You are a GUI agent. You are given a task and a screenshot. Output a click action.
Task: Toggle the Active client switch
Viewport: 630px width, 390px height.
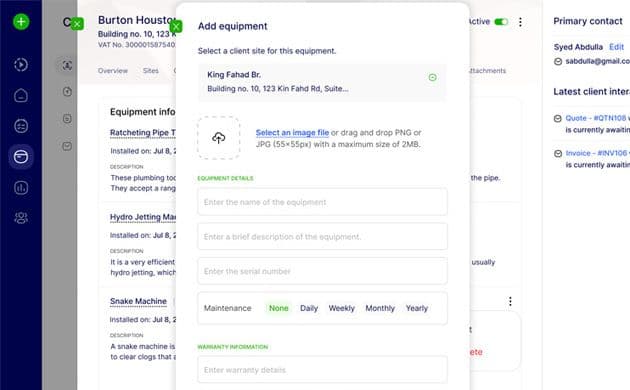(501, 22)
